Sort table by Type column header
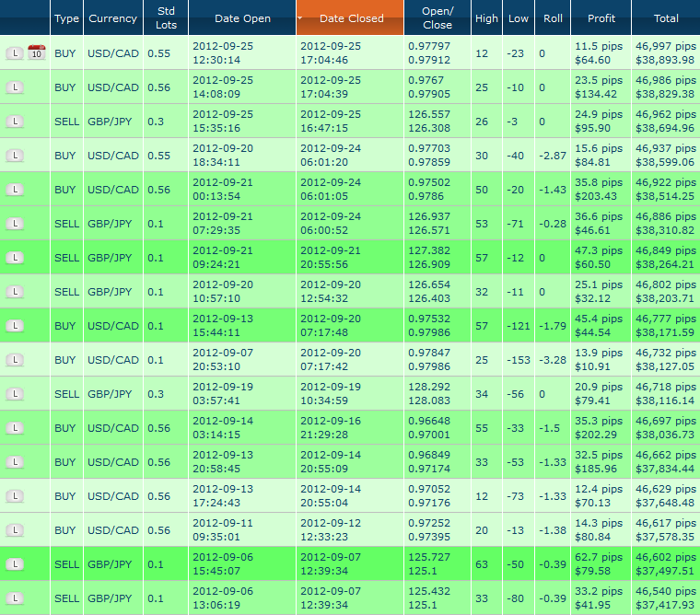The image size is (700, 615). 66,17
